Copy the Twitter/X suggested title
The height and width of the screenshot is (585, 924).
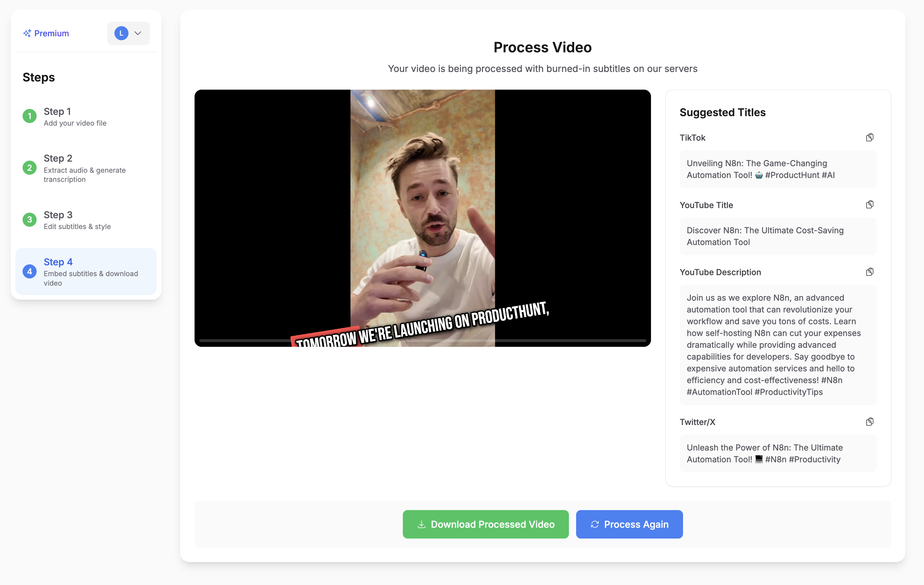[x=869, y=421]
